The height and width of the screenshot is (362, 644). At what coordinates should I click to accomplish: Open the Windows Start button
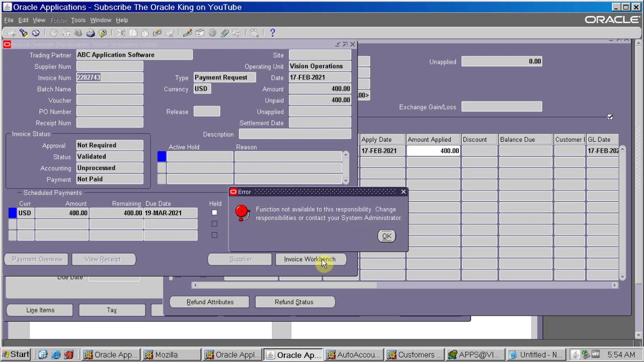16,354
